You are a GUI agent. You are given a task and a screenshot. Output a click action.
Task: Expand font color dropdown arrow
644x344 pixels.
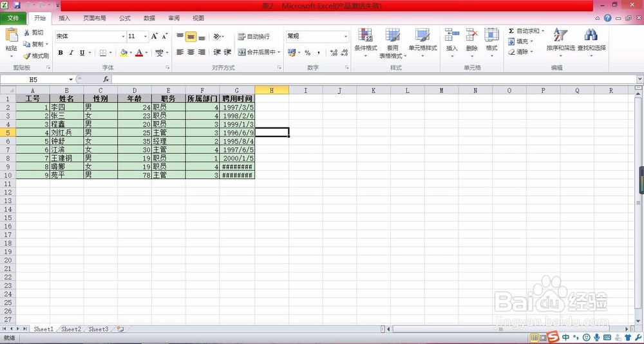click(146, 53)
